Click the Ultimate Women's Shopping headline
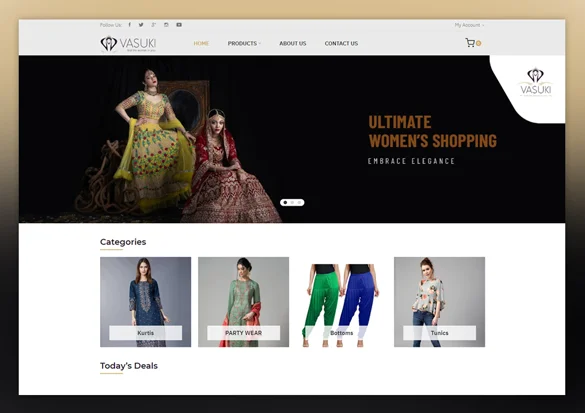The image size is (585, 413). point(433,131)
